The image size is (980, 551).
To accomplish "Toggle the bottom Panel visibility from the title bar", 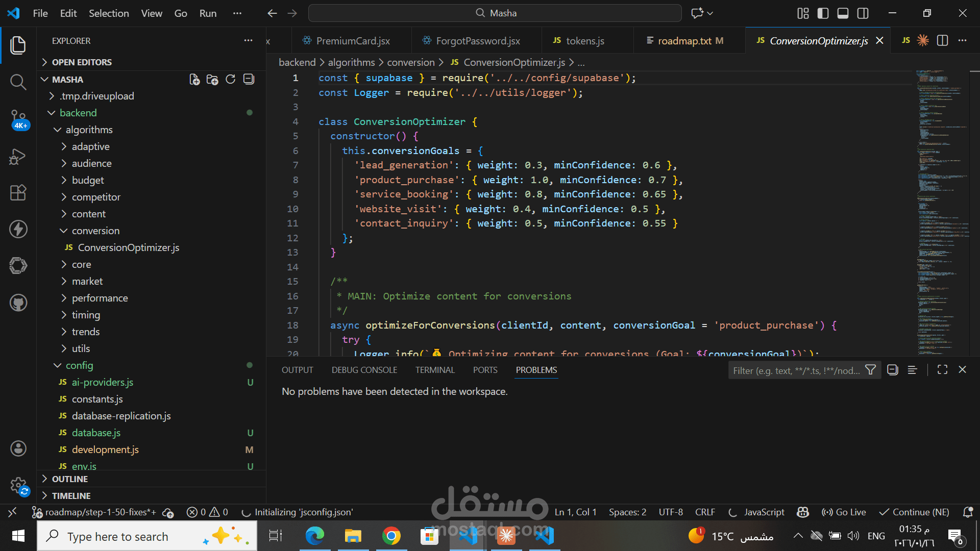I will 843,13.
